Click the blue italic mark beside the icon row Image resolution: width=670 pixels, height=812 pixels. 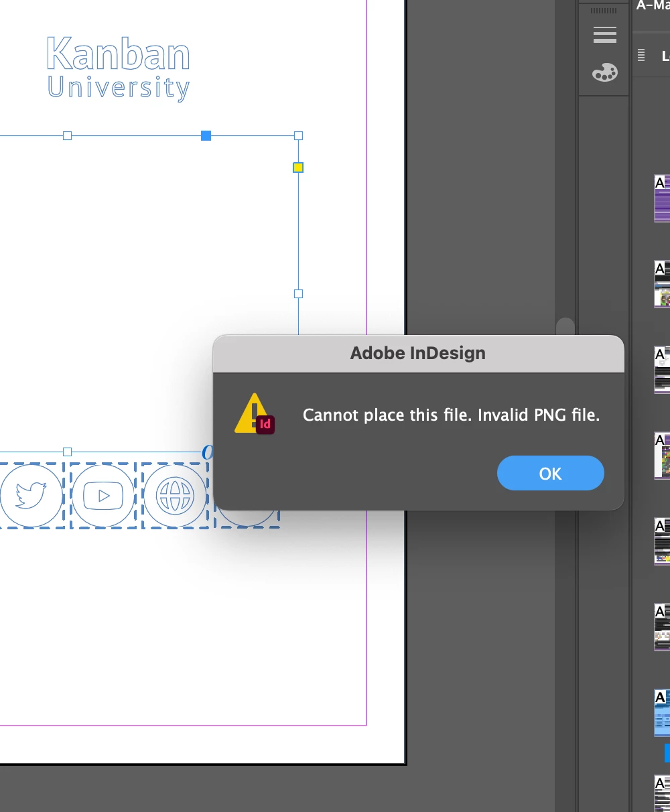[x=208, y=453]
